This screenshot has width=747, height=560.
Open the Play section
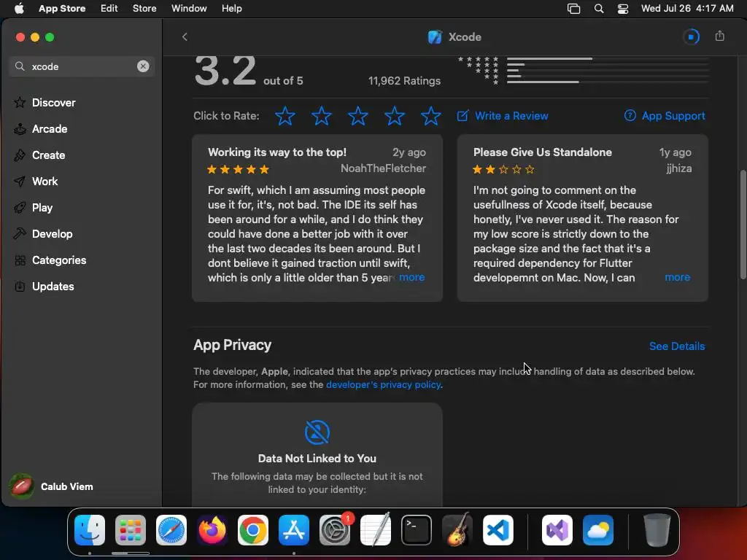point(42,208)
